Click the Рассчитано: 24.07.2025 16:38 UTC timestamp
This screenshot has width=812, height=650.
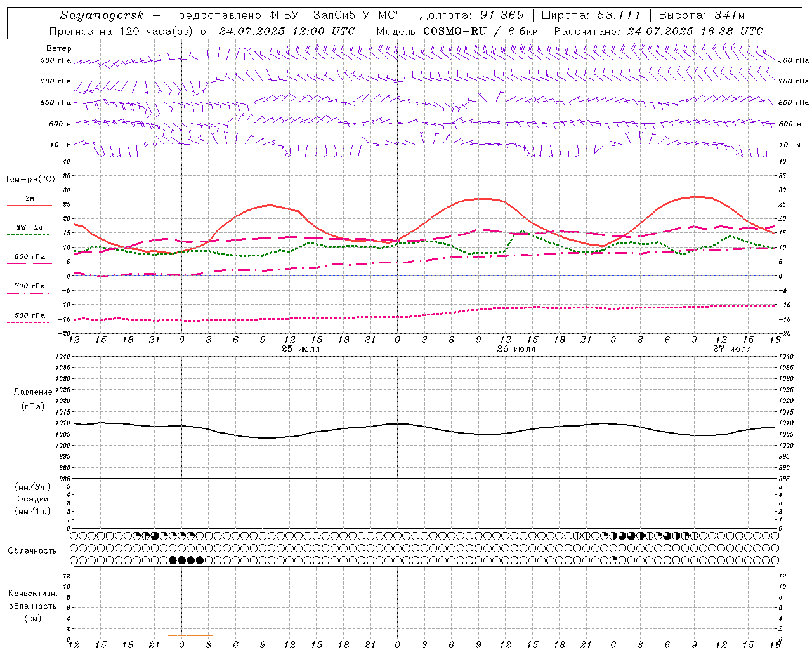pyautogui.click(x=658, y=31)
